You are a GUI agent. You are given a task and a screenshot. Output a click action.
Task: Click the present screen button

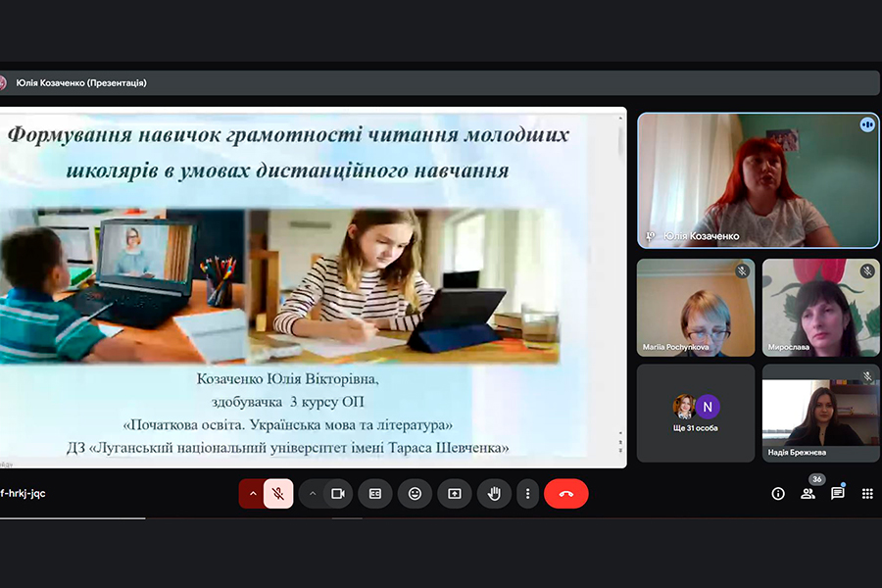[x=455, y=494]
